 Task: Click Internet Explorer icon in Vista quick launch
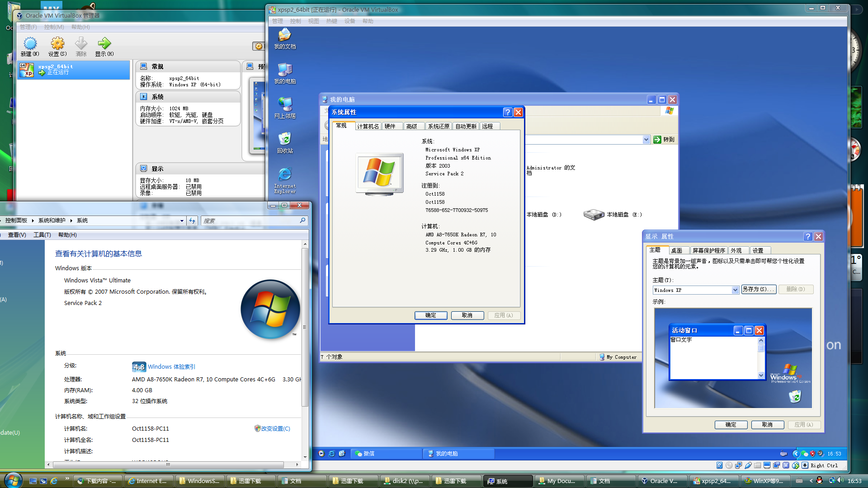pos(54,481)
